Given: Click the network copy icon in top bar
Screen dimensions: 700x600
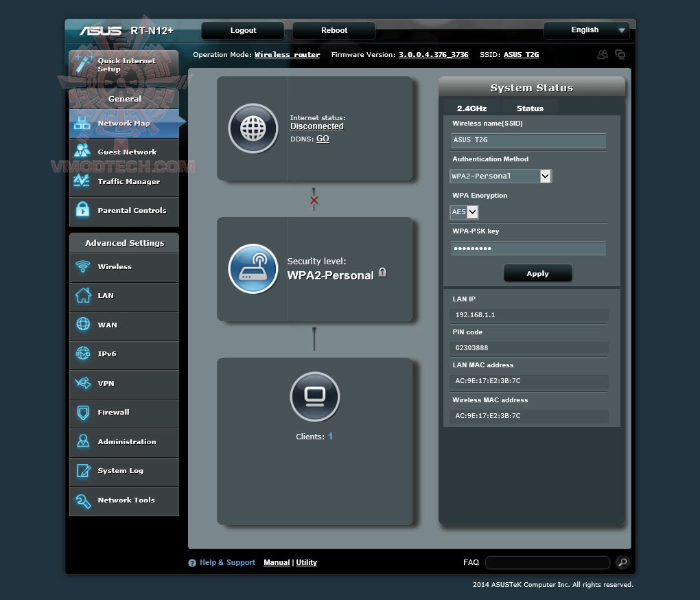Looking at the screenshot, I should point(620,54).
